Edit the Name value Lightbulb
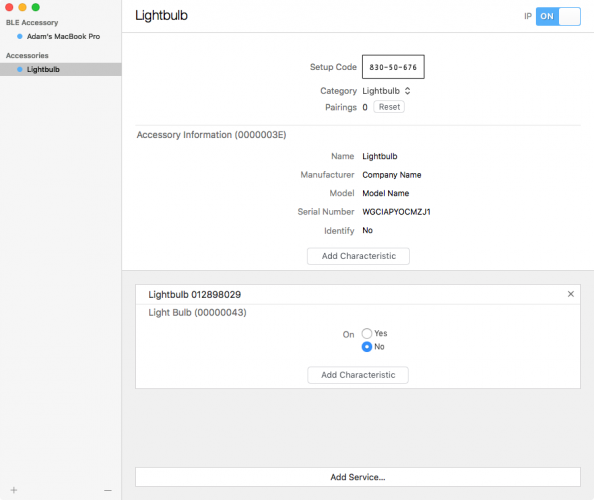Screen dimensions: 594x500 point(380,156)
